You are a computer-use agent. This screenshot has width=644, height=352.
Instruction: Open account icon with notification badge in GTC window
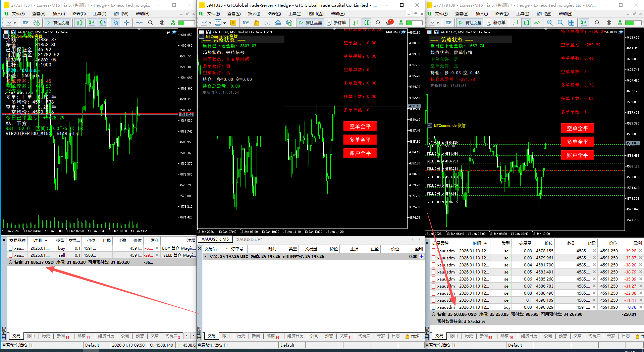[x=389, y=22]
